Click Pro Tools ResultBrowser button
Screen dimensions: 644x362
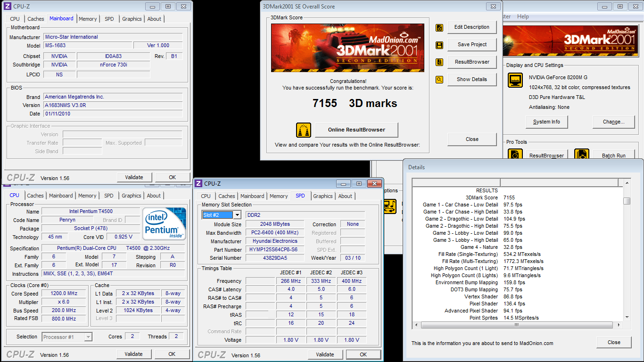coord(546,155)
